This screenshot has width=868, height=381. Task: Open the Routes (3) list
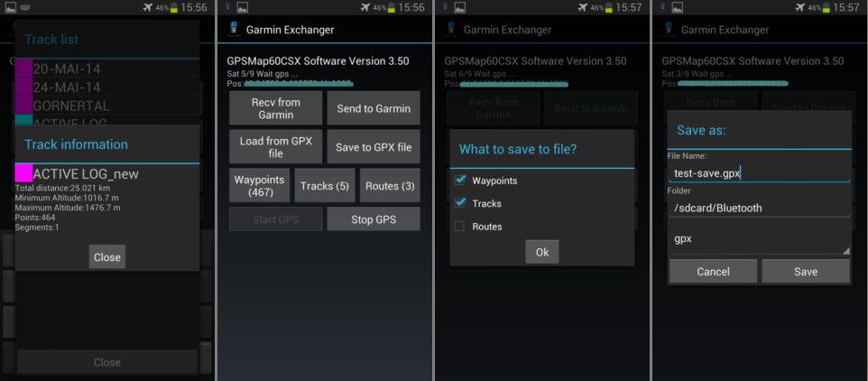[390, 185]
